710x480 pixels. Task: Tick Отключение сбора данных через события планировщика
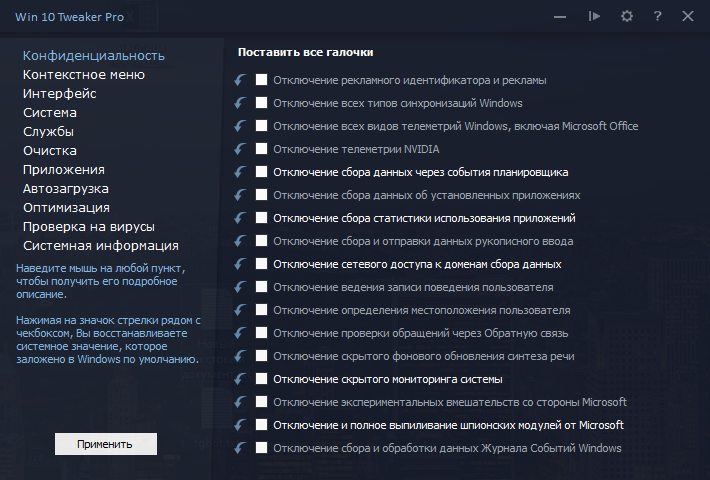pyautogui.click(x=261, y=172)
